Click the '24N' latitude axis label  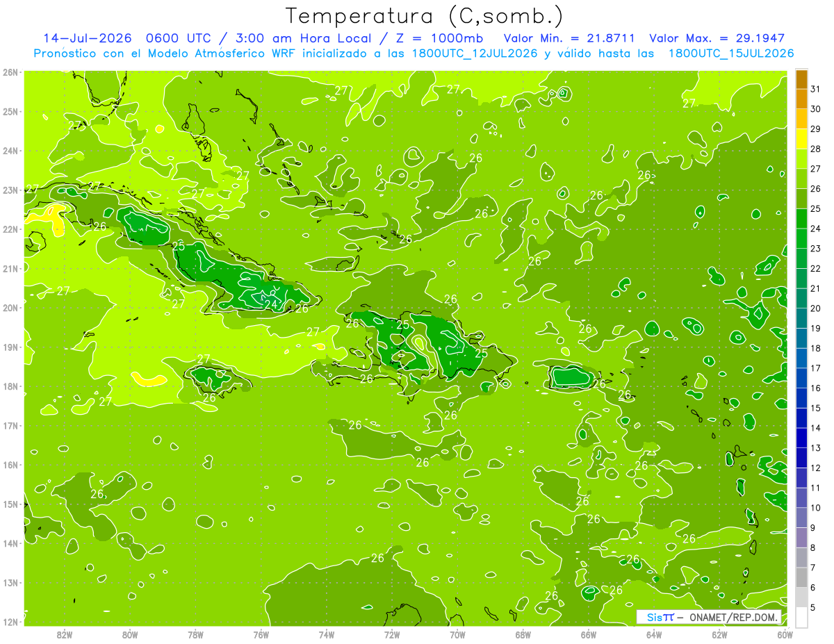coord(10,151)
